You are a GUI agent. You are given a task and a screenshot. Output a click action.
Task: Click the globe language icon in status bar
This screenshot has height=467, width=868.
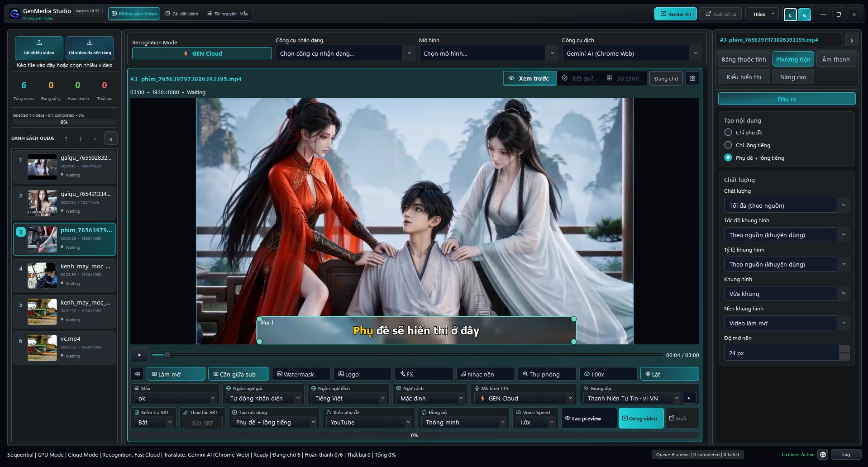click(823, 455)
